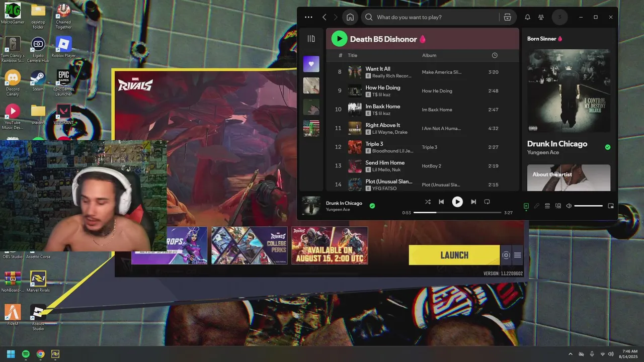This screenshot has width=644, height=362.
Task: Open Spotify three-dots menu
Action: [308, 17]
